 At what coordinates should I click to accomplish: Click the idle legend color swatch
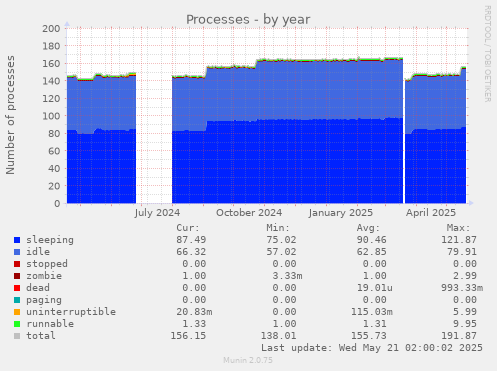click(17, 252)
